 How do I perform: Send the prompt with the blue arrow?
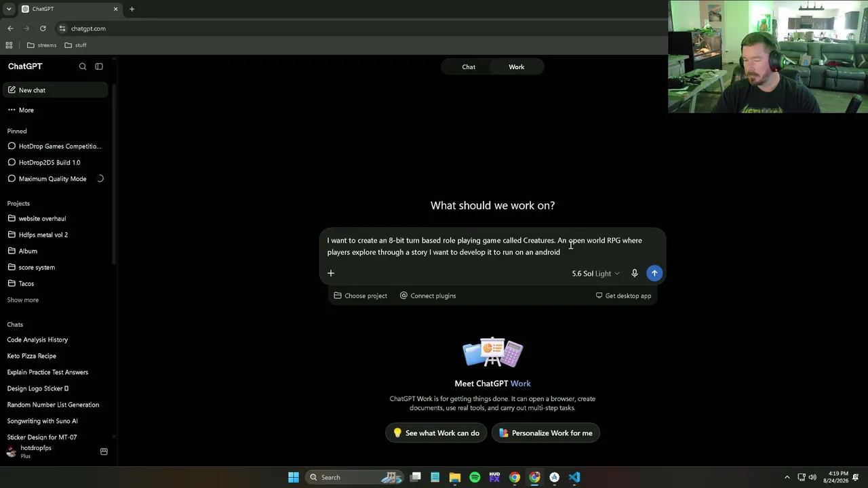click(654, 273)
